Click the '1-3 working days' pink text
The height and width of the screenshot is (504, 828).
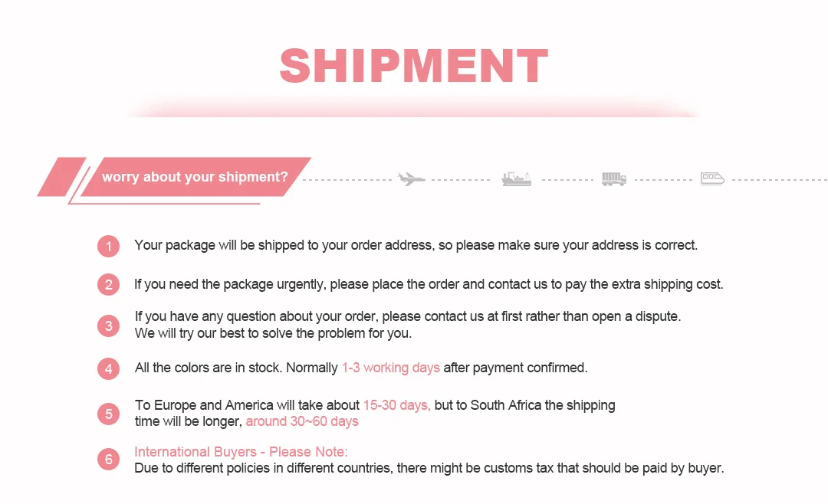pyautogui.click(x=391, y=368)
